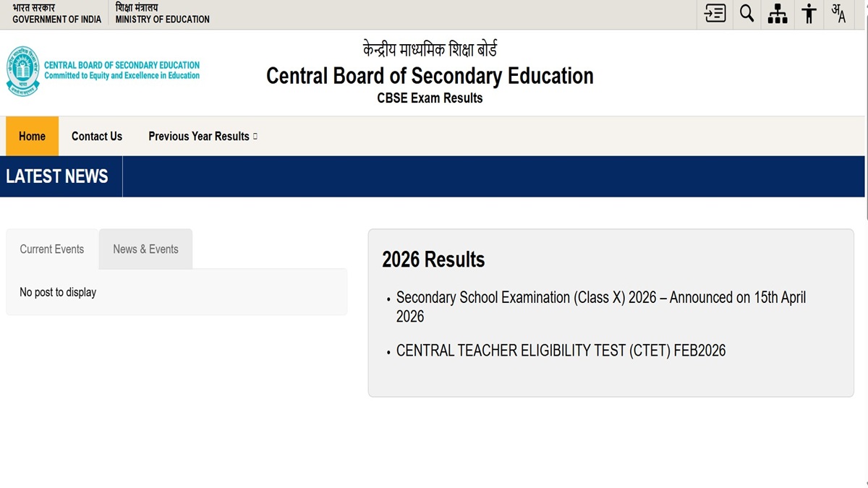Open the Contact Us page
Image resolution: width=868 pixels, height=488 pixels.
coord(97,136)
